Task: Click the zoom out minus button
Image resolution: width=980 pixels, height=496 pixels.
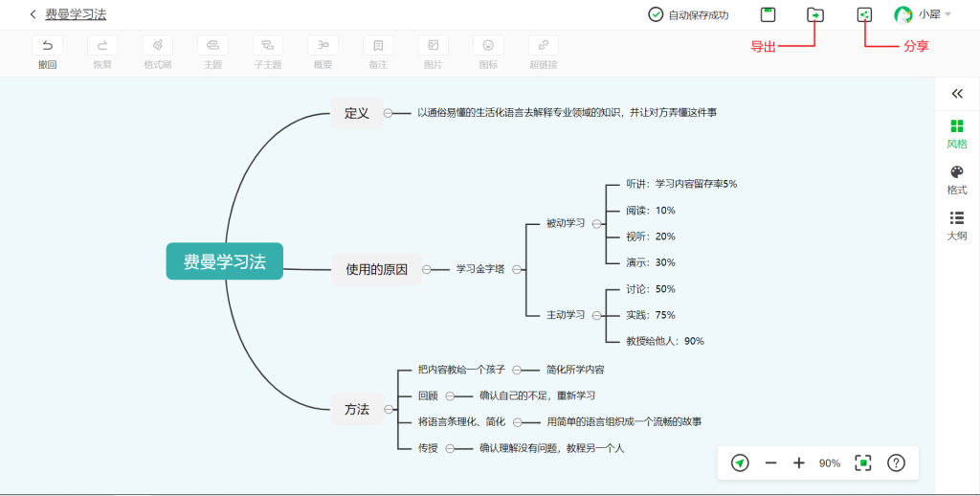Action: 770,462
